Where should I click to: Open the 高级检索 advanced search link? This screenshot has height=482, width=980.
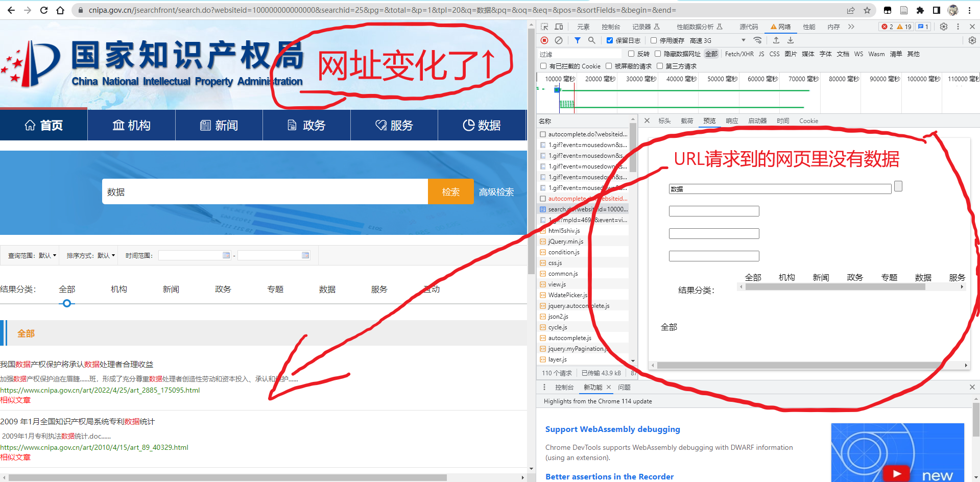pos(496,192)
